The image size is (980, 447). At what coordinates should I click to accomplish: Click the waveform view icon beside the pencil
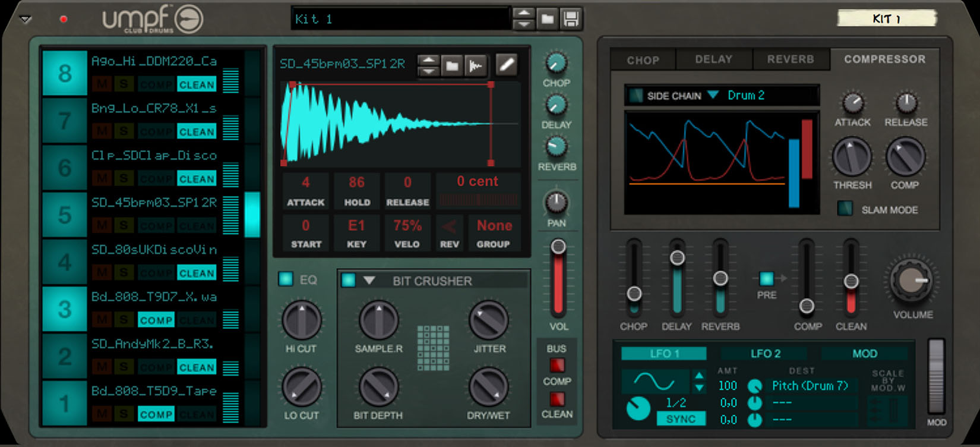coord(476,65)
